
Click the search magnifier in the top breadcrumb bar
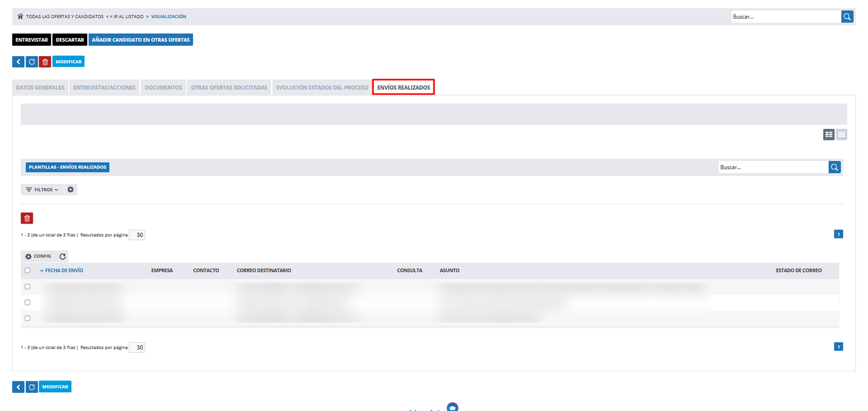(x=848, y=17)
